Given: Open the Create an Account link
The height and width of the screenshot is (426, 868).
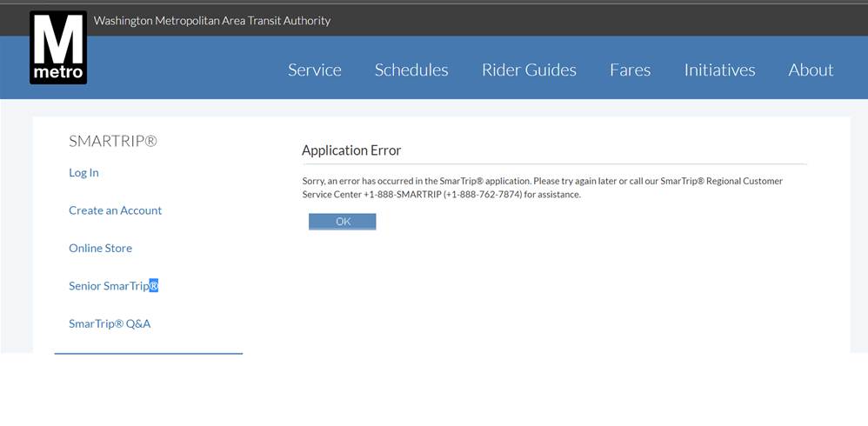Looking at the screenshot, I should coord(115,210).
